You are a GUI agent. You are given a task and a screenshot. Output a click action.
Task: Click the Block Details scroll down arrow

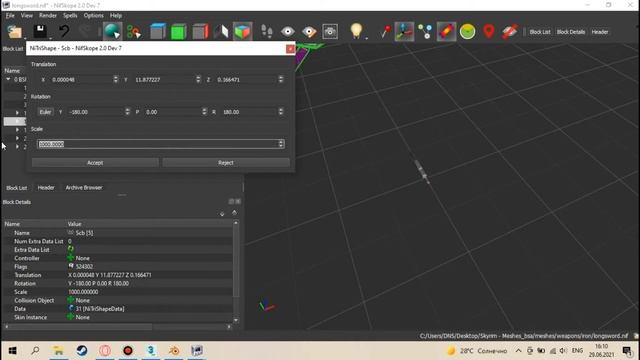coord(236,320)
